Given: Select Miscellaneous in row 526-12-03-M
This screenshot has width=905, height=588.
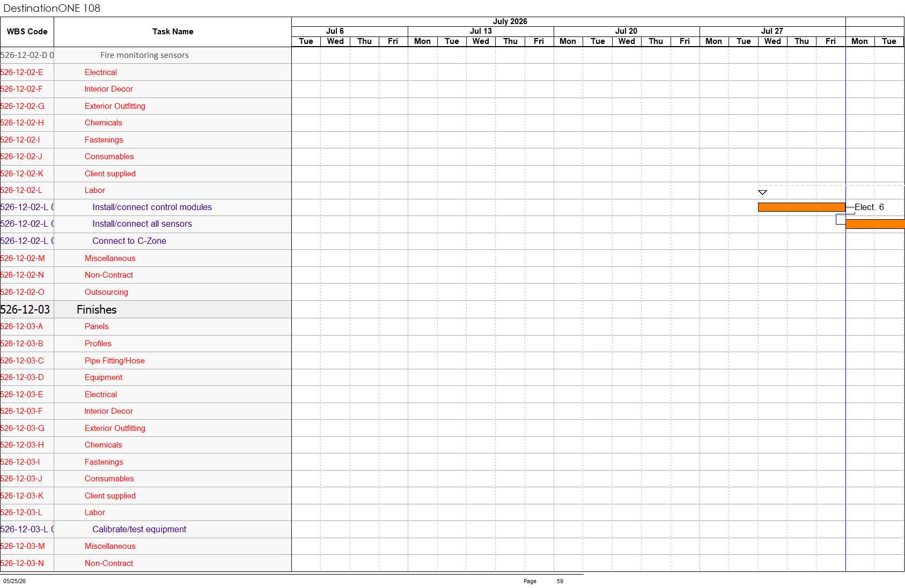Looking at the screenshot, I should click(x=110, y=546).
